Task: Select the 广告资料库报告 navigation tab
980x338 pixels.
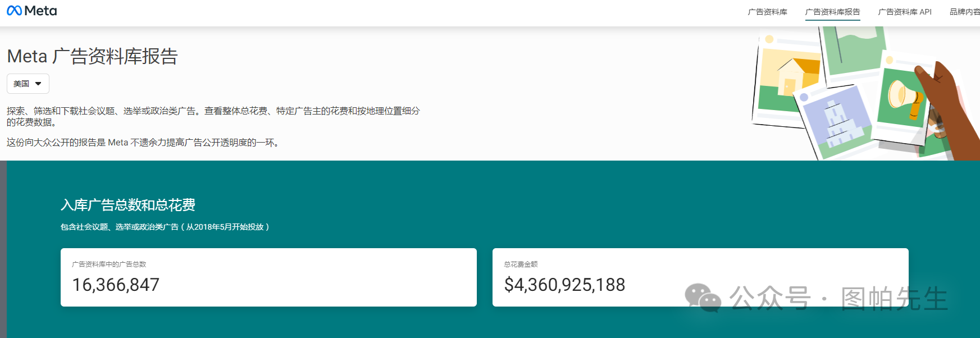Action: click(832, 12)
